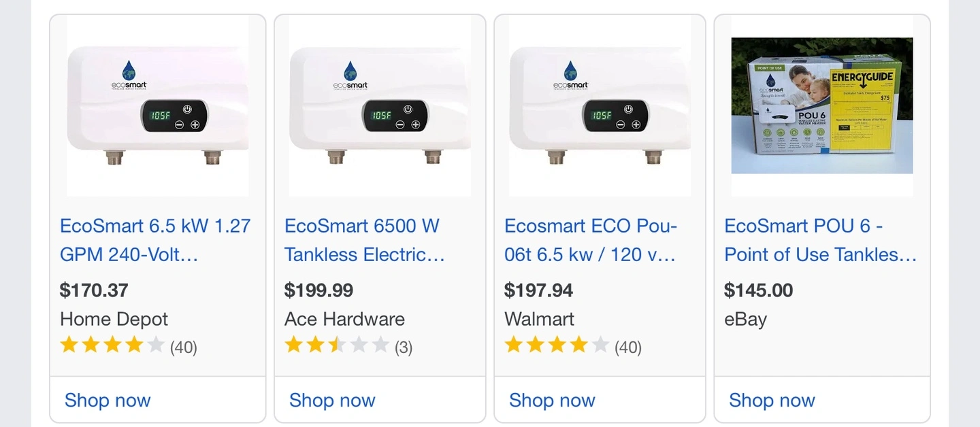The image size is (980, 427).
Task: Click the Ace Hardware star rating icons
Action: tap(337, 345)
